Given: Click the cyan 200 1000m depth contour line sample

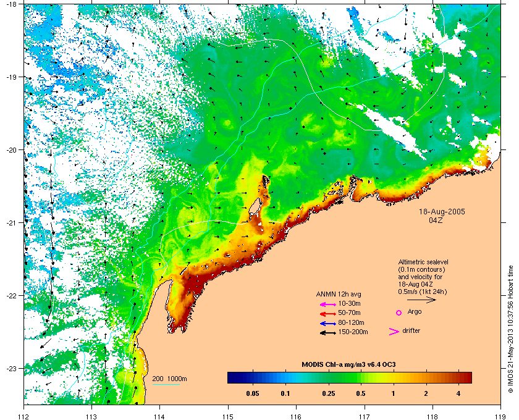Looking at the screenshot, I should coord(166,384).
